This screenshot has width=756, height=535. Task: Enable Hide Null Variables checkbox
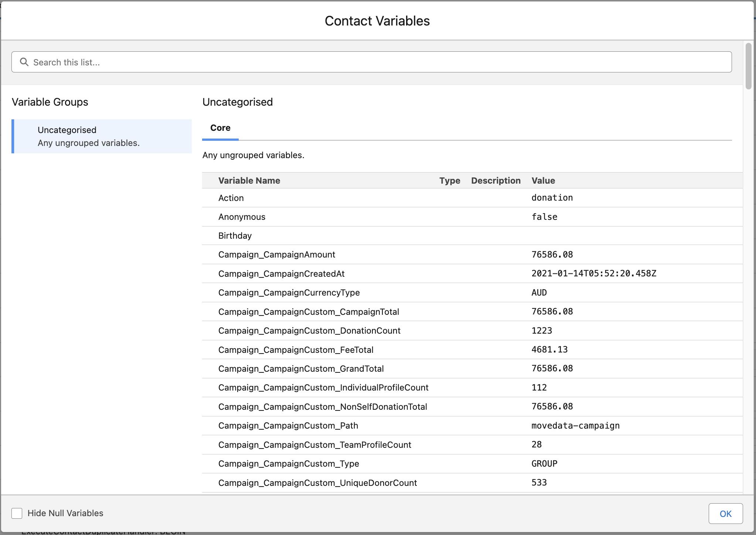click(x=17, y=513)
